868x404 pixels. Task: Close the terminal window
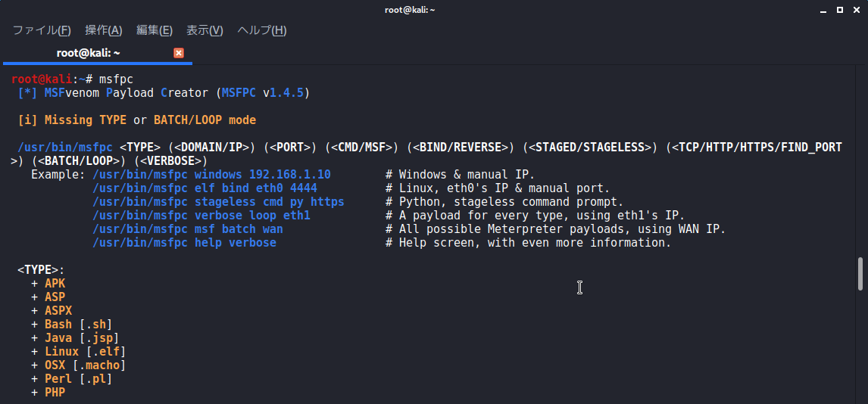(x=855, y=10)
